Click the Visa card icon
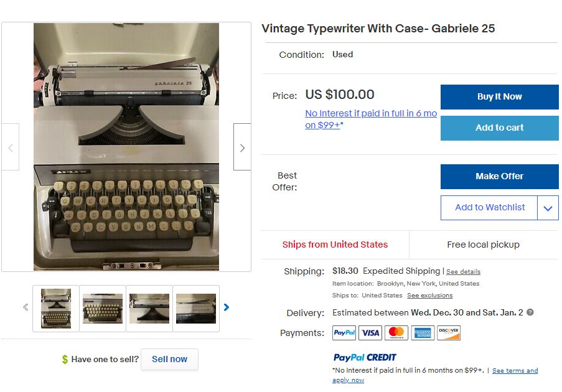This screenshot has width=562, height=392. (x=370, y=333)
